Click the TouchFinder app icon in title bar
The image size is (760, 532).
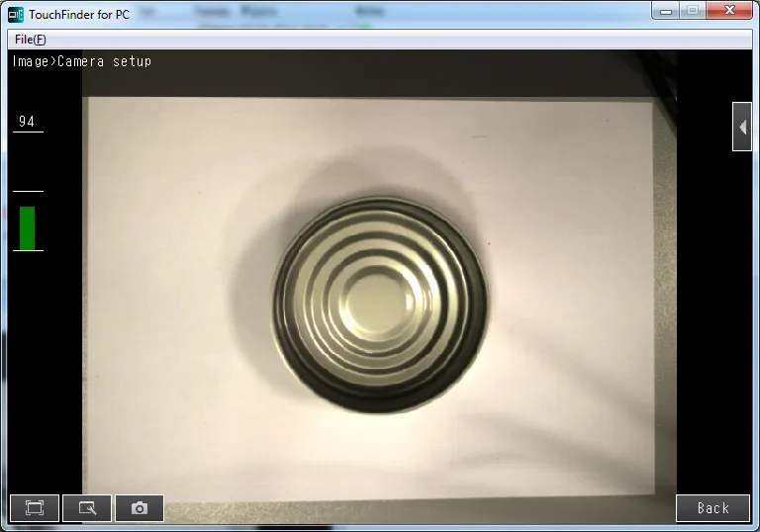click(x=15, y=14)
